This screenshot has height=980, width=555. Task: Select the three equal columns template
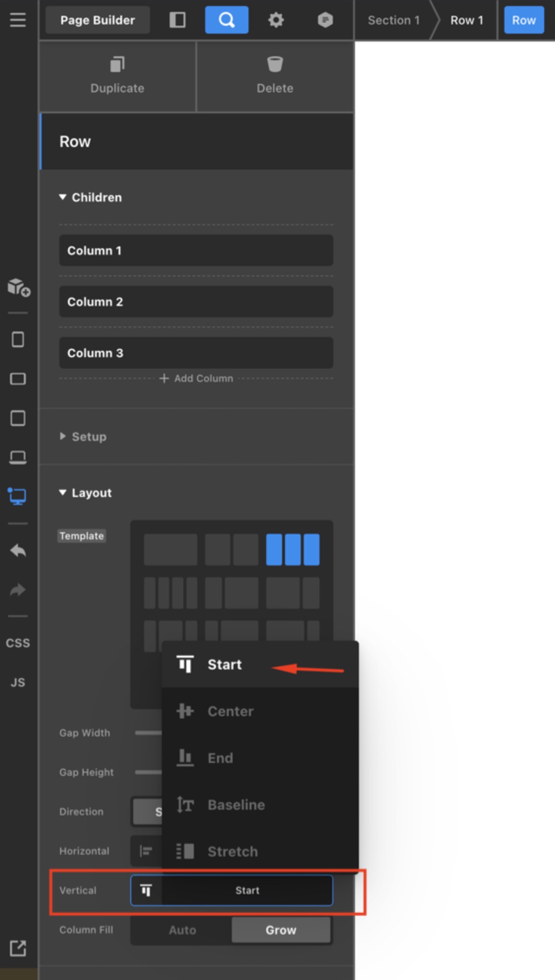[x=292, y=549]
